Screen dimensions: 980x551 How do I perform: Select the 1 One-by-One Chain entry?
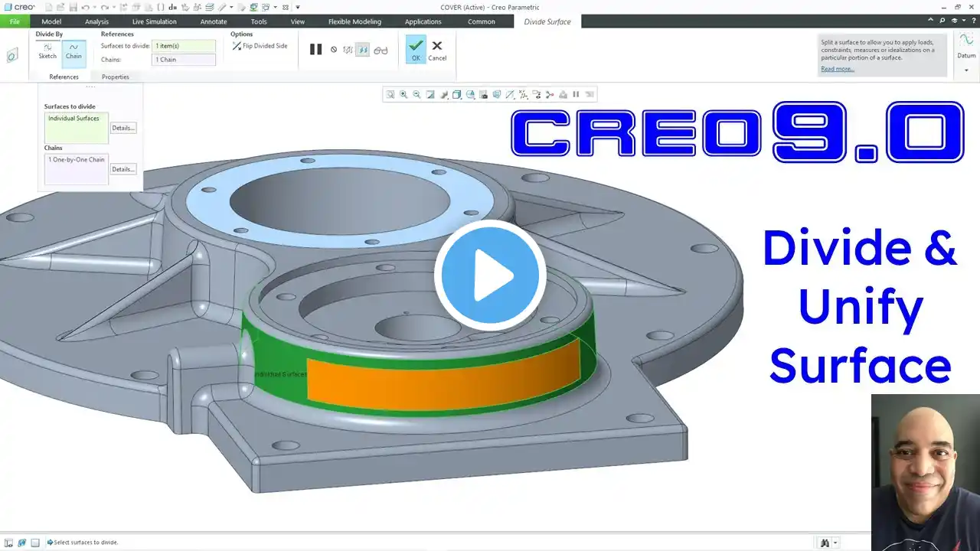[x=76, y=160]
